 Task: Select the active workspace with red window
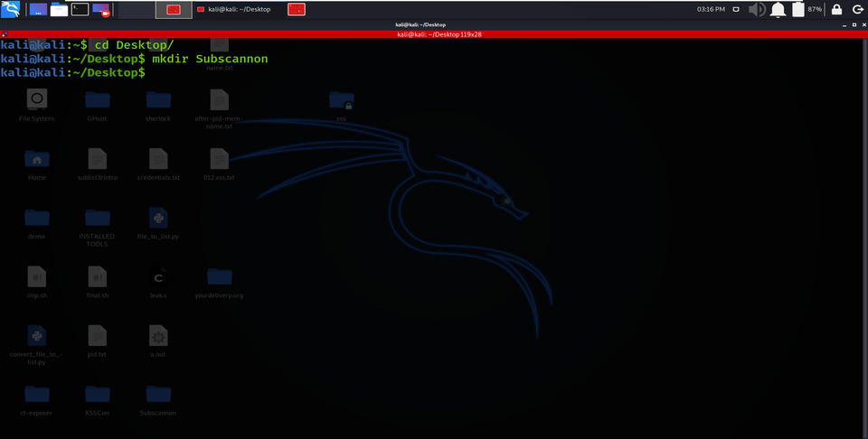[x=174, y=9]
